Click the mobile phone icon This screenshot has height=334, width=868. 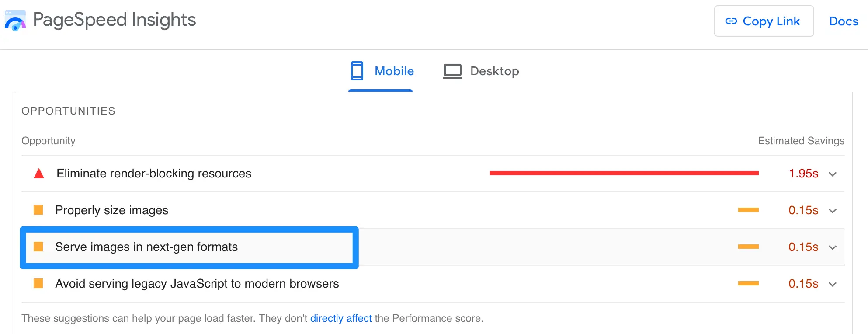pyautogui.click(x=357, y=71)
